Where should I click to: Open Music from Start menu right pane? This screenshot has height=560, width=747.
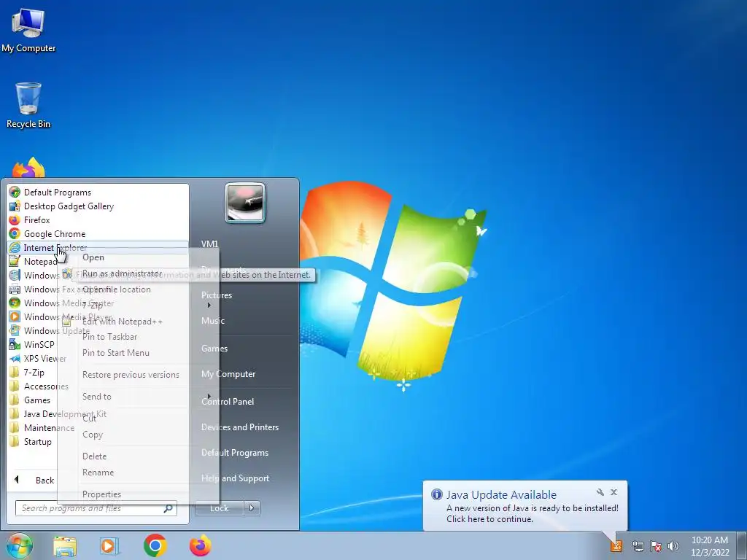click(x=213, y=321)
